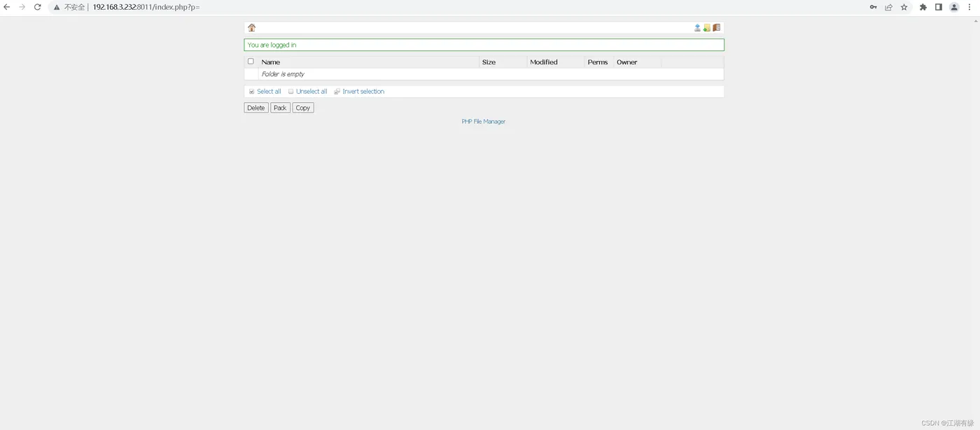Go to the file manager home folder icon
The image size is (980, 430).
pyautogui.click(x=252, y=28)
